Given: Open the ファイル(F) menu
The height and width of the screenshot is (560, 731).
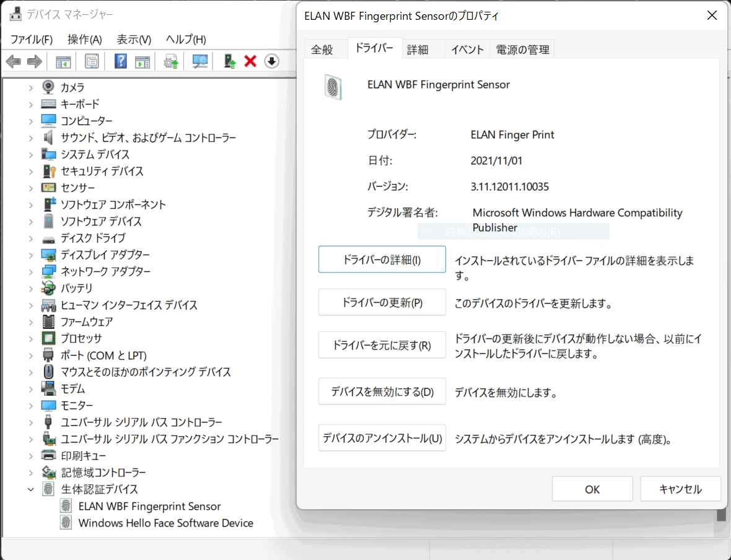Looking at the screenshot, I should click(x=32, y=40).
